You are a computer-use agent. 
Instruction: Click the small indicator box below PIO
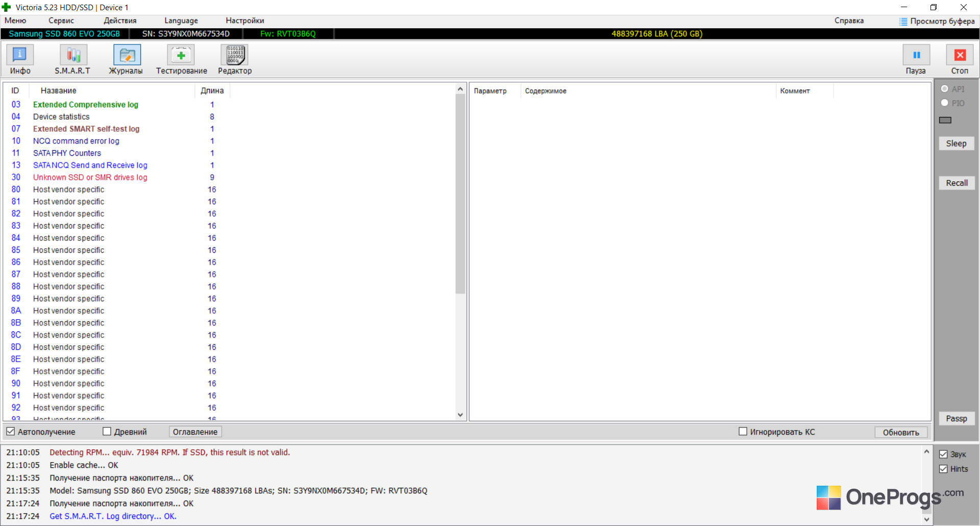[x=945, y=120]
